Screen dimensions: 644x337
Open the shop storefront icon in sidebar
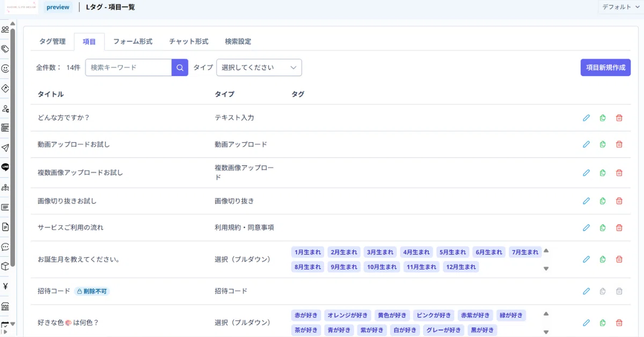click(x=5, y=306)
